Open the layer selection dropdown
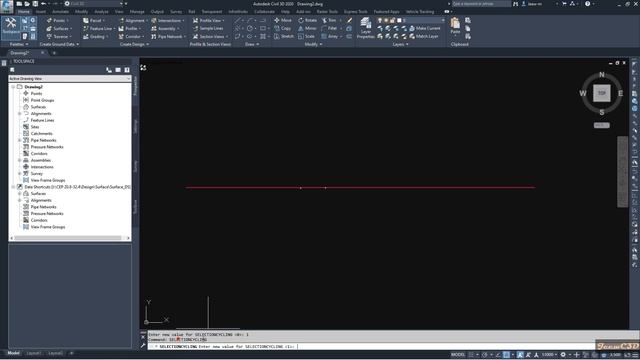This screenshot has width=640, height=360. tap(411, 20)
